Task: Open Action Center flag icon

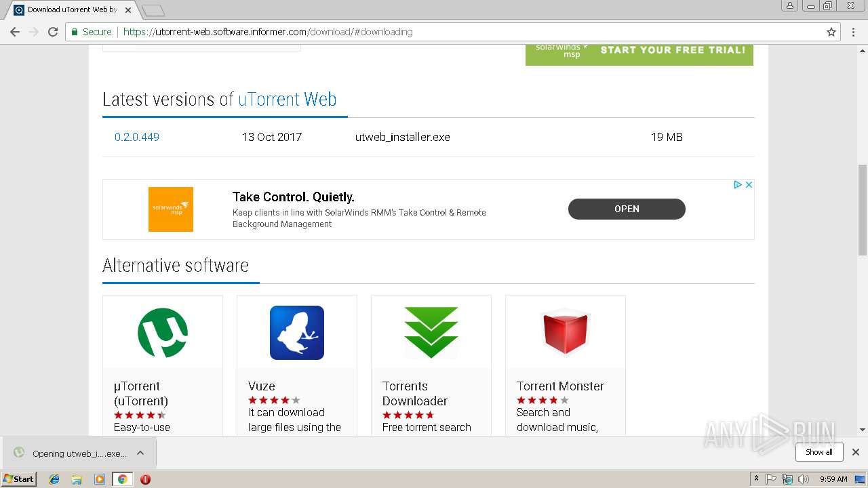Action: pyautogui.click(x=771, y=479)
